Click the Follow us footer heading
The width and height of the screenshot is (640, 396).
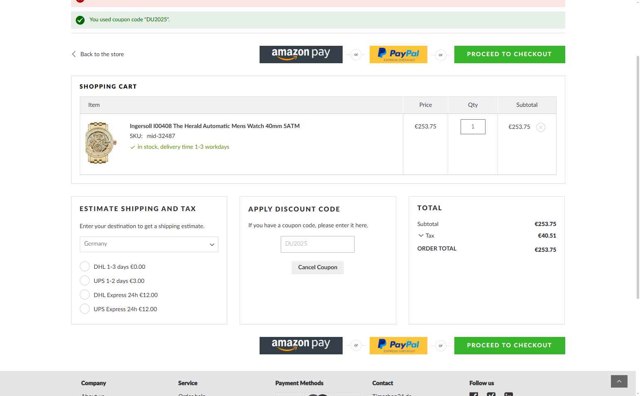pyautogui.click(x=482, y=383)
